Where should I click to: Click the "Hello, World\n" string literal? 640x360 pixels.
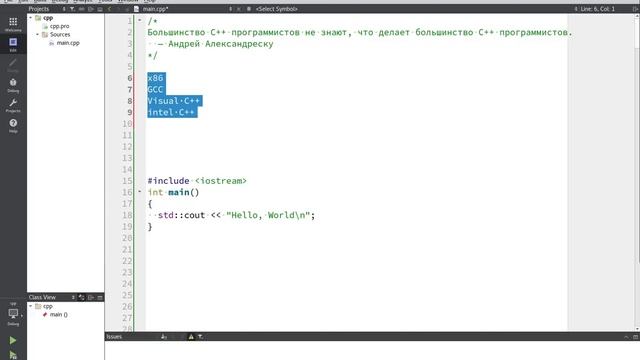pos(268,215)
